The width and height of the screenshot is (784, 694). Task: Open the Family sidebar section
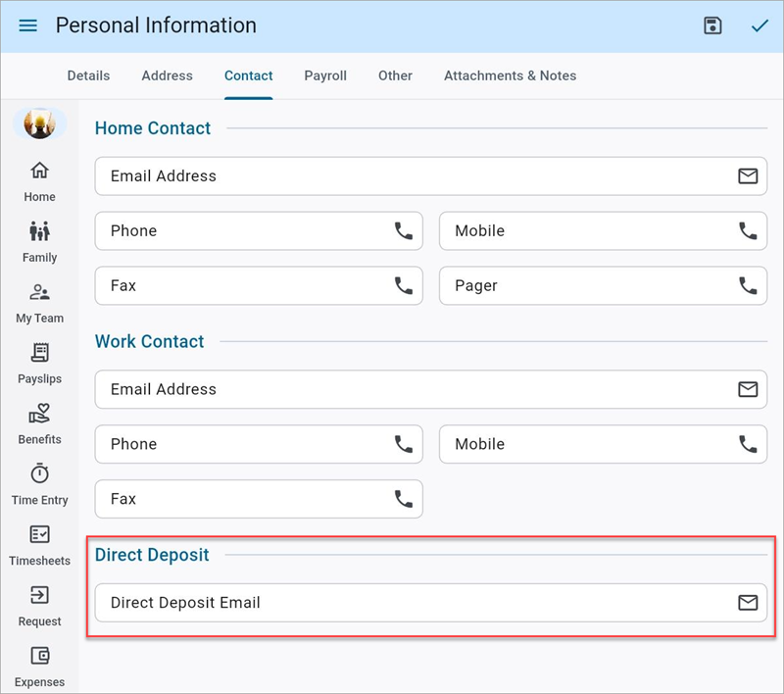[39, 242]
